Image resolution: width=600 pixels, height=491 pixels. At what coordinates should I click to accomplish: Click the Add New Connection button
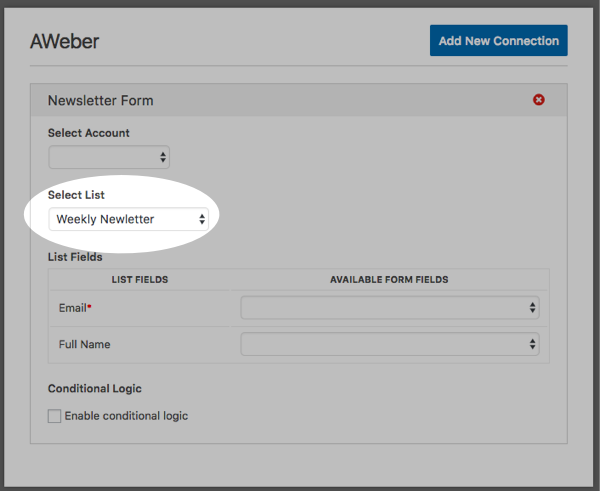tap(498, 41)
